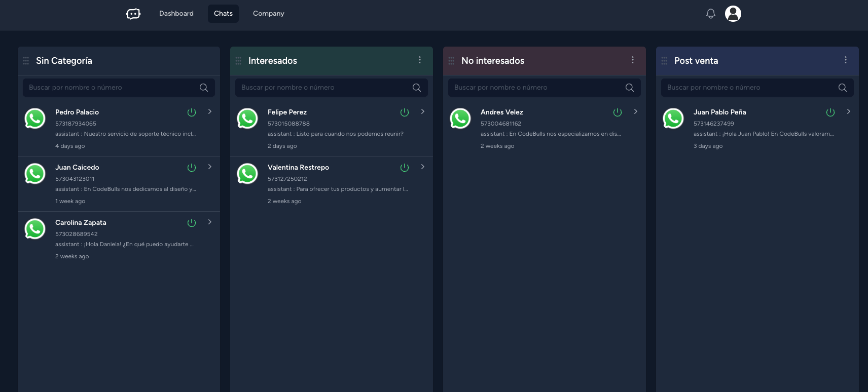868x392 pixels.
Task: Open Valentina Restrepo chat with chevron
Action: pyautogui.click(x=423, y=167)
